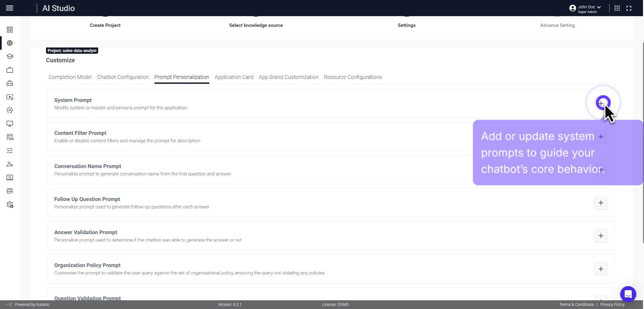Open the briefcase projects section in sidebar
This screenshot has height=309, width=644.
(x=10, y=70)
